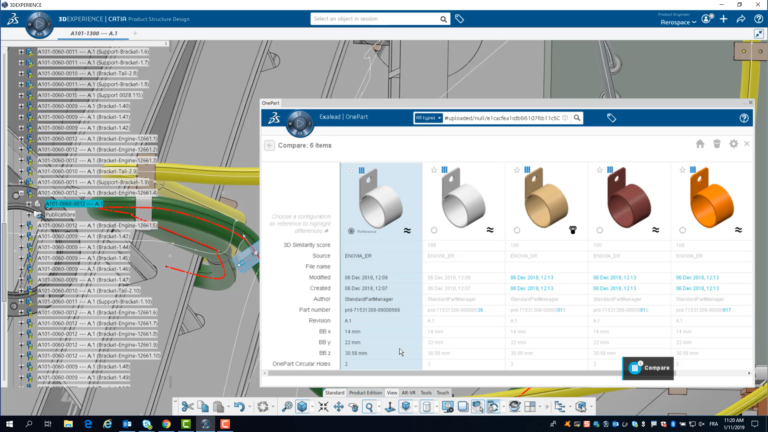Expand the A101-0060-0010 Bracket-Tail-2.8 node
768x432 pixels.
pos(21,73)
